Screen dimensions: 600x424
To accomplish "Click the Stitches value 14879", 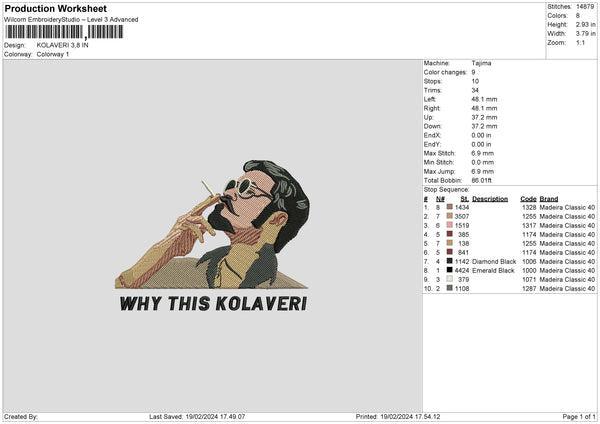I will pyautogui.click(x=585, y=7).
